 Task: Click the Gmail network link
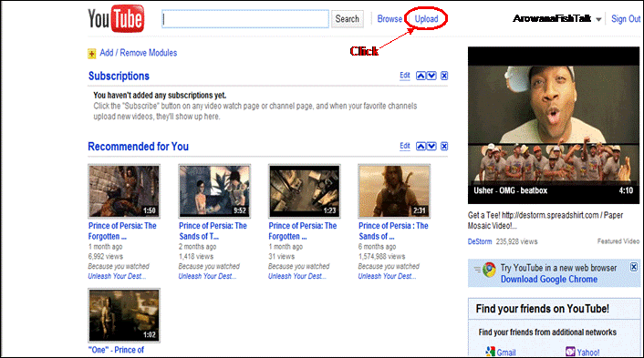coord(506,353)
